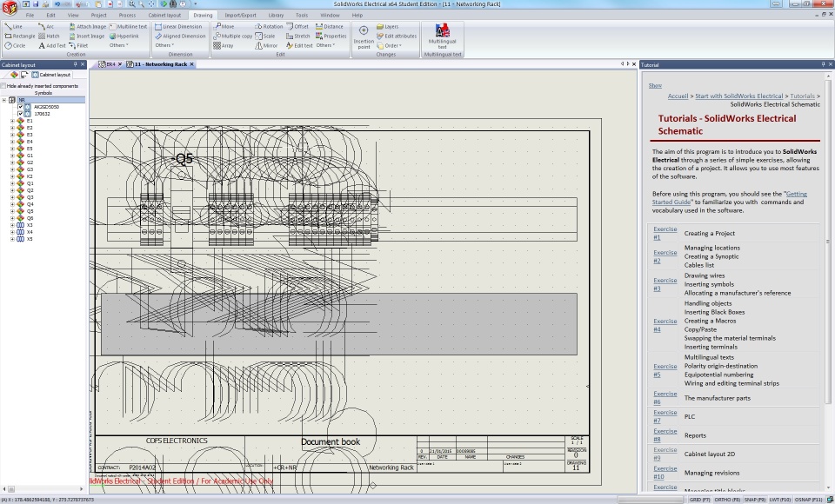This screenshot has height=504, width=835.
Task: Uncheck the AK2GD5050 component checkbox
Action: click(x=20, y=107)
